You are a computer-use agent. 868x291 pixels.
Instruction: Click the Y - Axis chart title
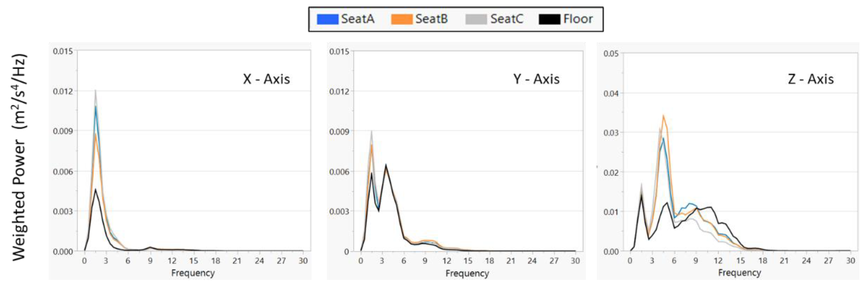click(x=536, y=79)
